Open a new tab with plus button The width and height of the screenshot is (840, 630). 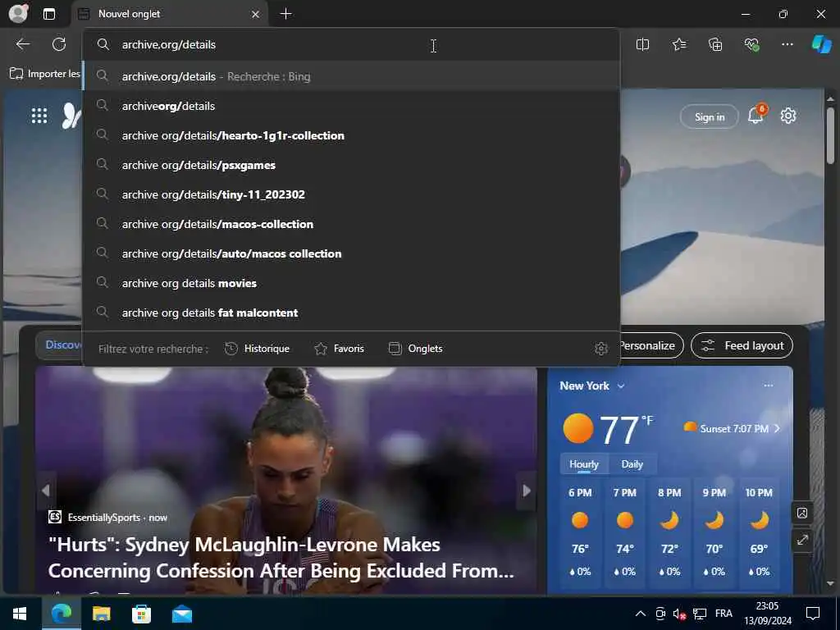click(x=286, y=14)
